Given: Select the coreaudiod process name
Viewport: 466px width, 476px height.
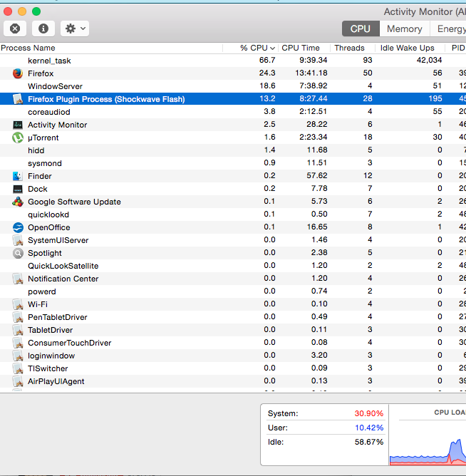Looking at the screenshot, I should point(49,112).
